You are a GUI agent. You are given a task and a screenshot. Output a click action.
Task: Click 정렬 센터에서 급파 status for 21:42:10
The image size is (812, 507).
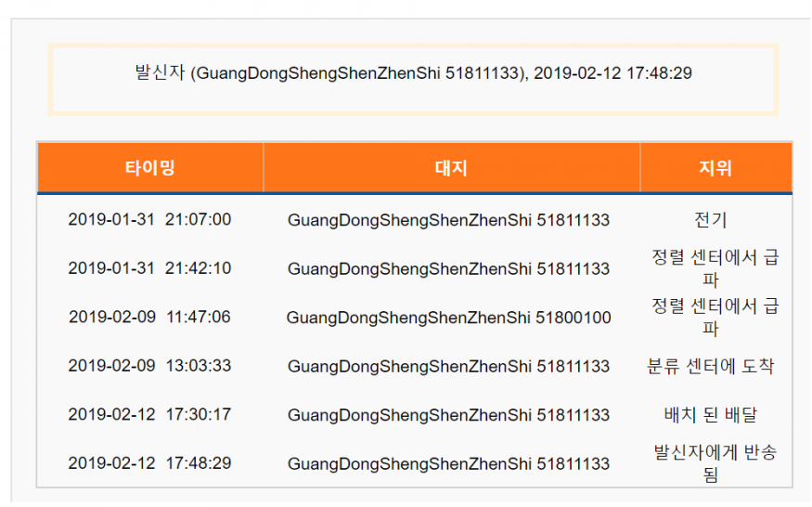[715, 268]
